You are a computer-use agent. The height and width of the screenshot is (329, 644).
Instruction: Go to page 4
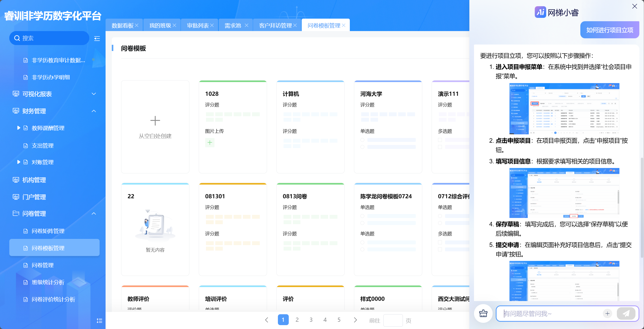click(325, 320)
